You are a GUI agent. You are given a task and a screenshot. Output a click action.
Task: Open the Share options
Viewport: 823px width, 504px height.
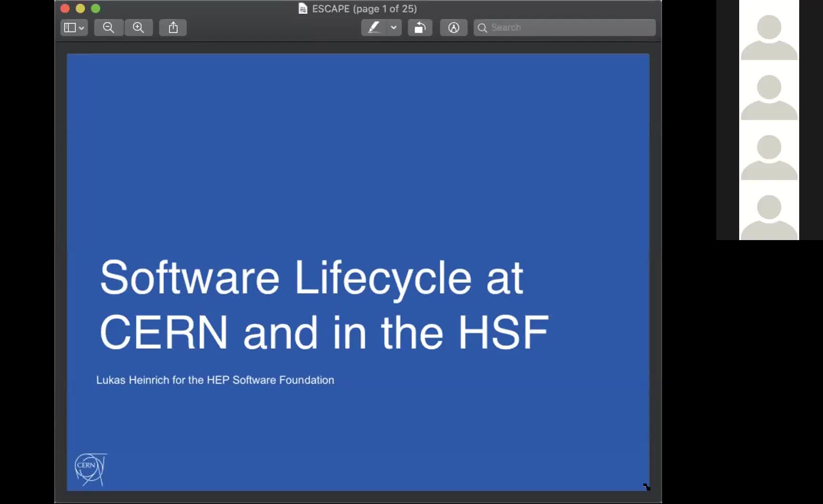[x=172, y=28]
